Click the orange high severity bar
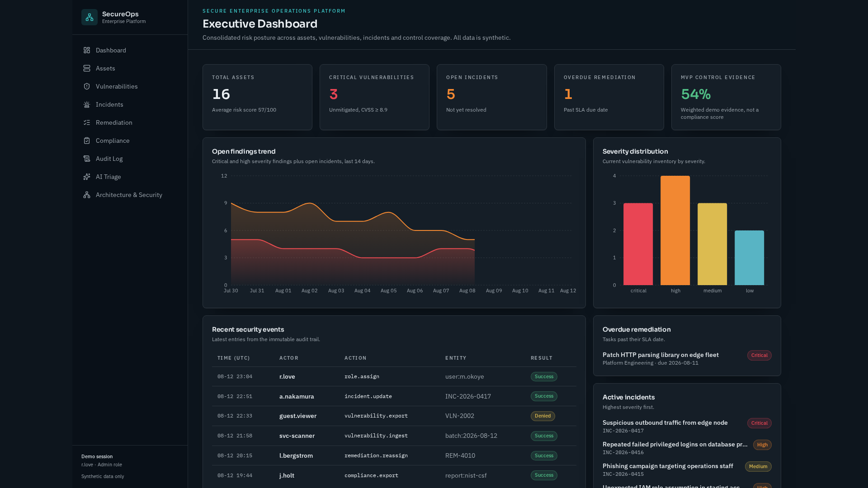Viewport: 868px width, 488px height. pos(675,230)
